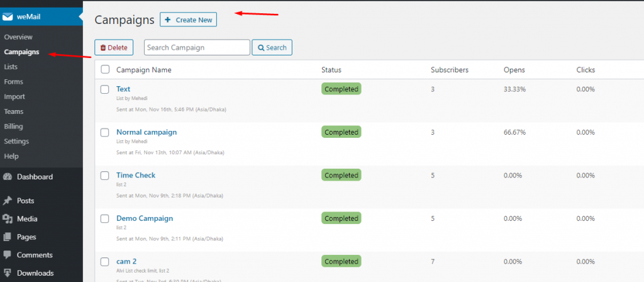Click the Media icon in sidebar
Image resolution: width=644 pixels, height=282 pixels.
click(x=8, y=218)
